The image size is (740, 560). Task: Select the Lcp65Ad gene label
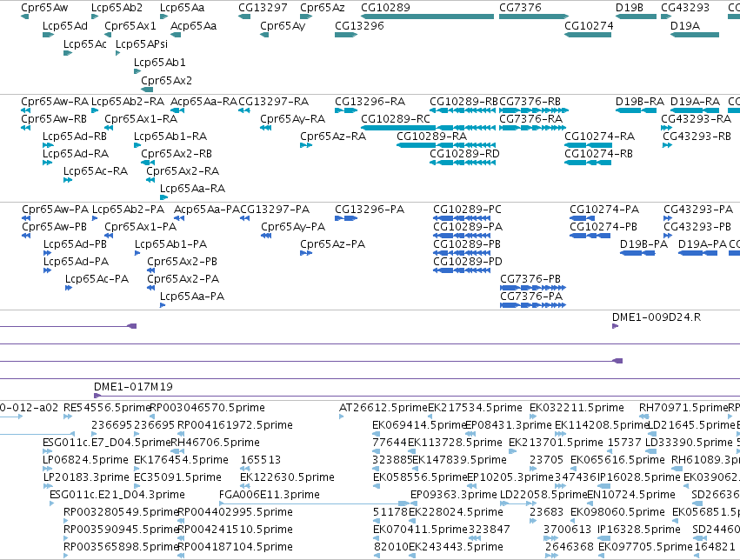pos(65,25)
